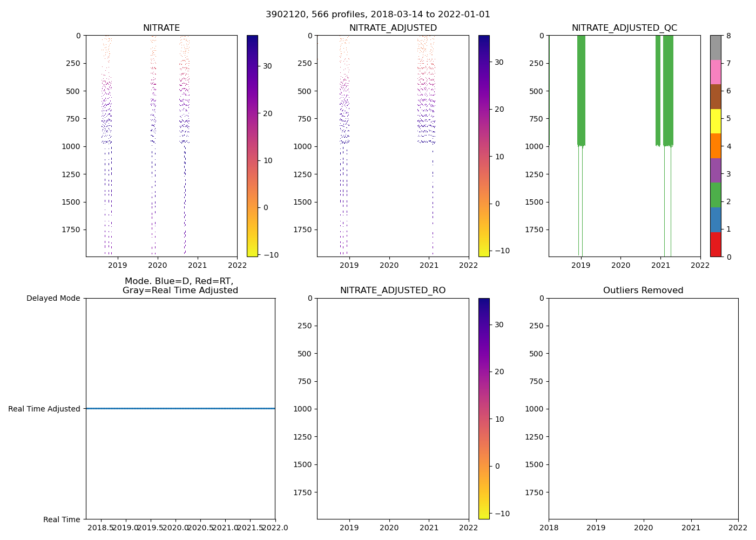Viewport: 756px width, 540px height.
Task: Click the NITRATE_ADJUSTED_RO plot title
Action: point(393,291)
